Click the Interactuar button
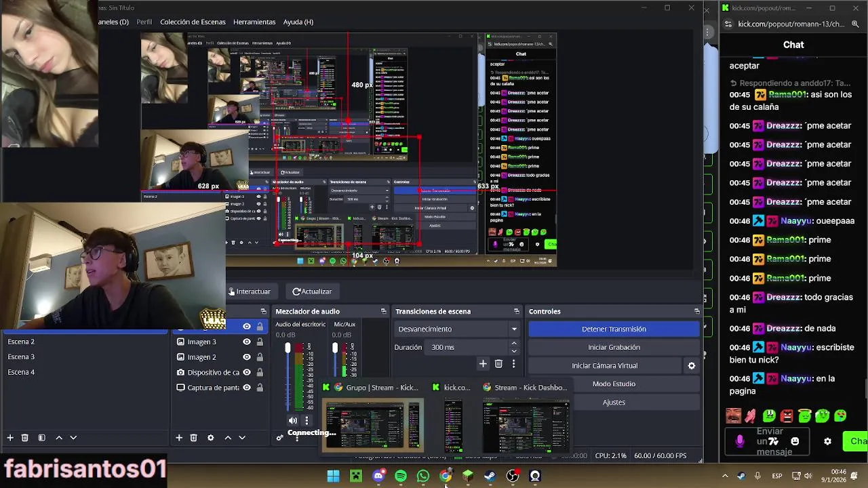 (x=250, y=291)
